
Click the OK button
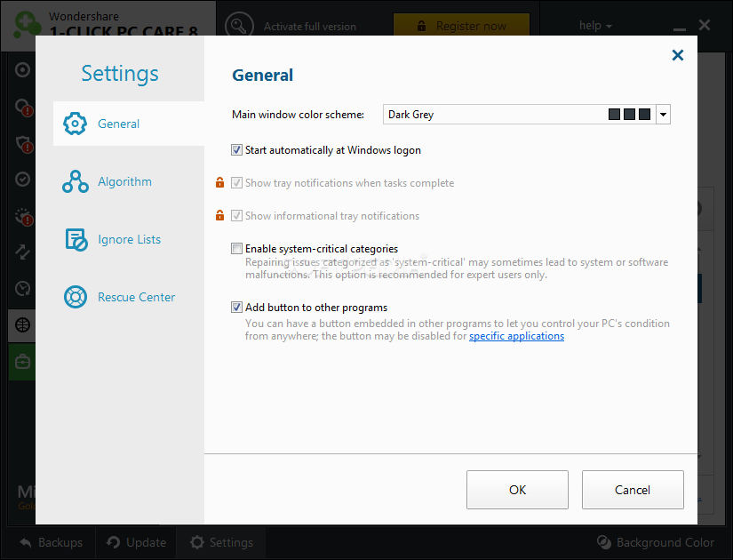click(x=517, y=490)
